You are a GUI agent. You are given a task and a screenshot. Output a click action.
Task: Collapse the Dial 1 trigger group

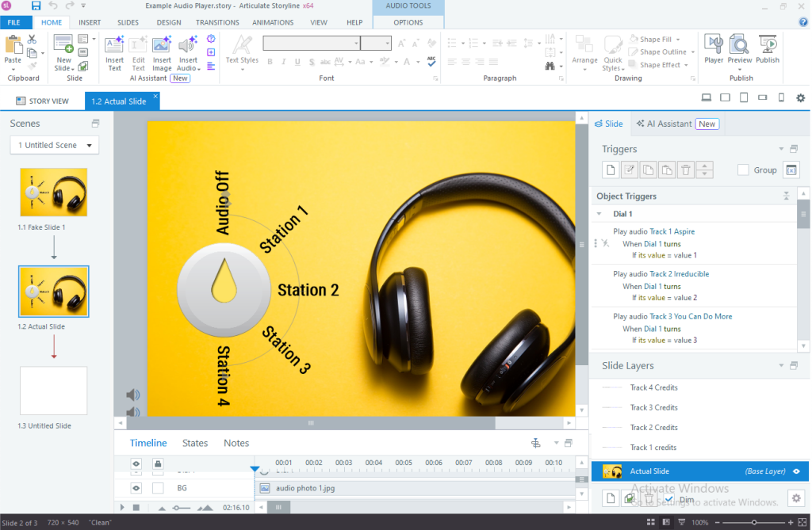pyautogui.click(x=599, y=214)
